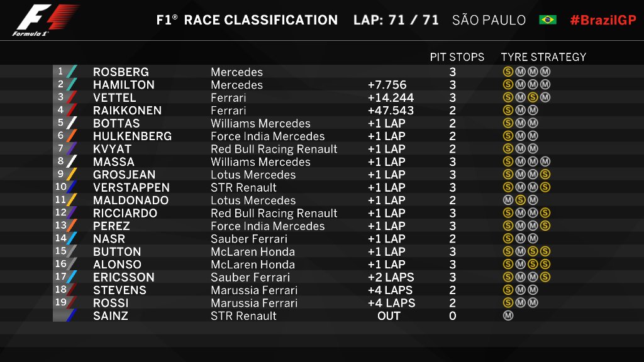
Task: Select the F1 RACE CLASSIFICATION title
Action: [x=247, y=20]
